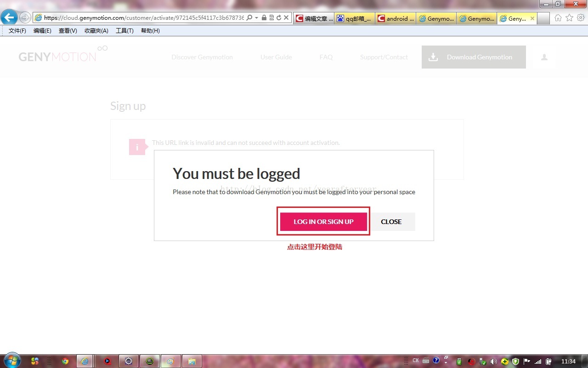
Task: Click the compatibility view icon in address bar
Action: [x=271, y=18]
